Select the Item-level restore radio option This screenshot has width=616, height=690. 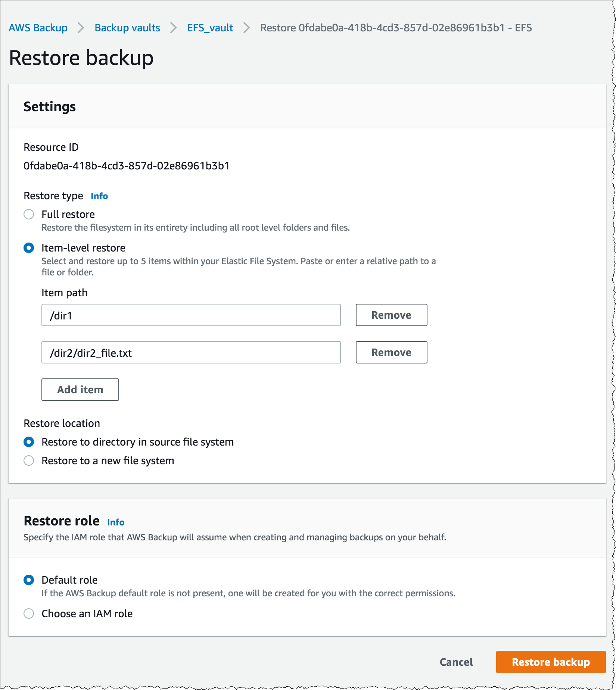(29, 248)
